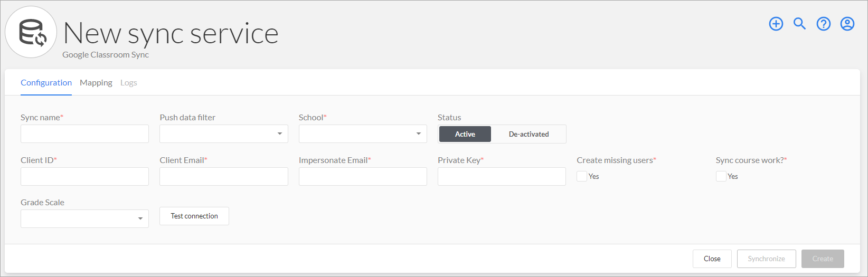Set status to Active
Screen dimensions: 868x277
click(x=465, y=134)
